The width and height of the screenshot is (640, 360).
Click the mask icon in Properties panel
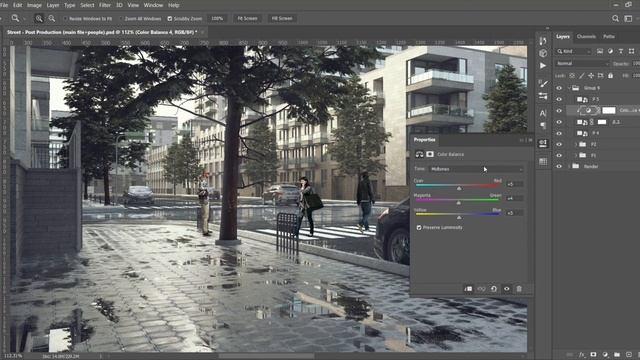430,154
